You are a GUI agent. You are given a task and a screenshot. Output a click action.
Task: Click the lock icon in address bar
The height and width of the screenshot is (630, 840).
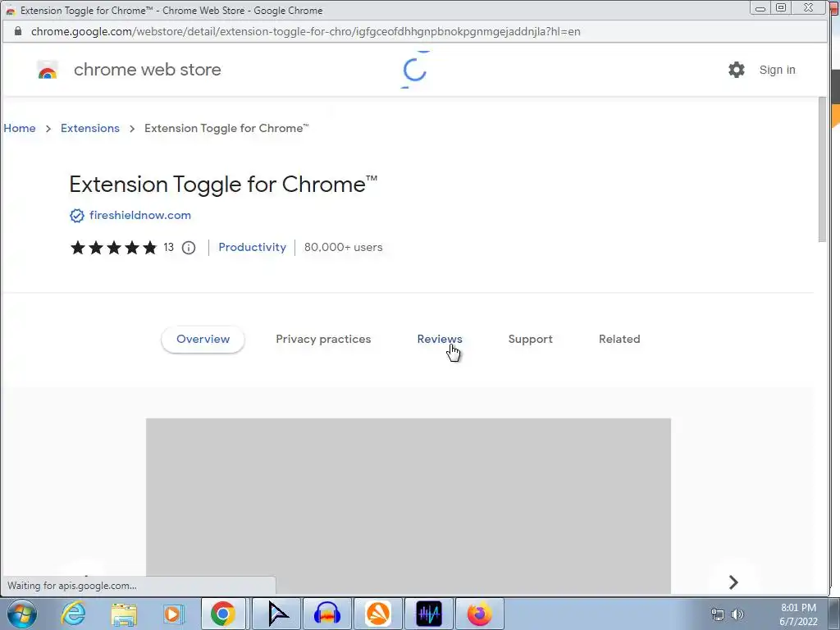18,31
